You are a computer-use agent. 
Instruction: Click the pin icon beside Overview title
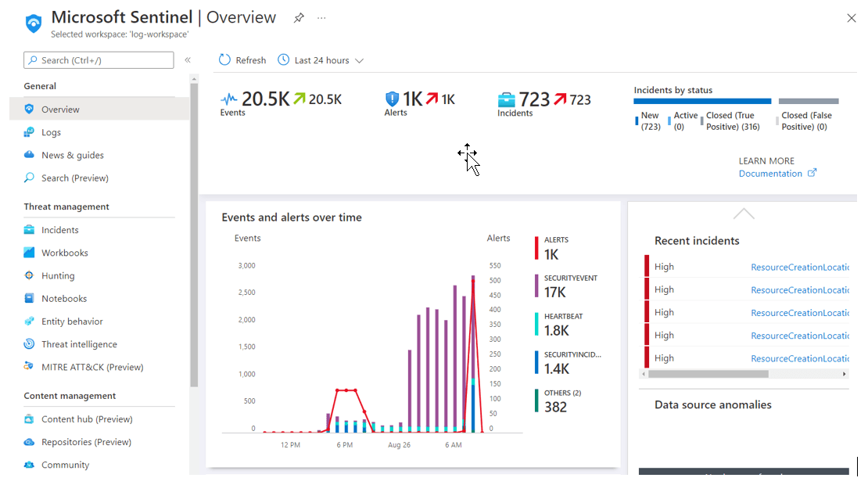(x=299, y=18)
